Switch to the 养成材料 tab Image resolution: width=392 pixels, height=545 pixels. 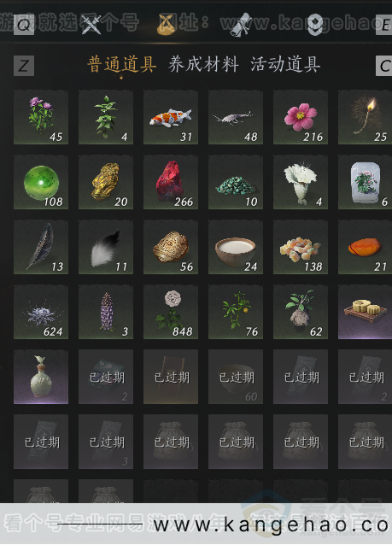203,65
